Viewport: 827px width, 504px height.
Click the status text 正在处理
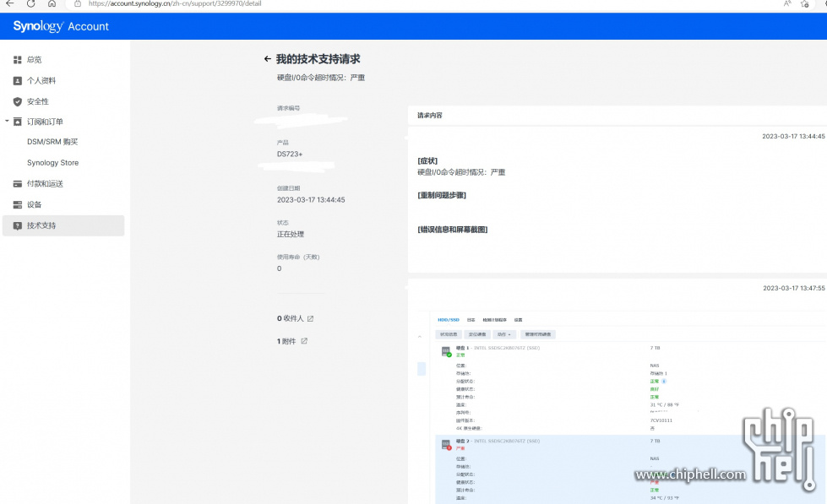click(291, 234)
